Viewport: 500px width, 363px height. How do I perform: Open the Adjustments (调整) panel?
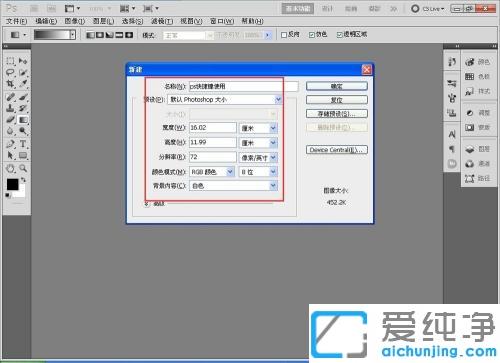(x=478, y=113)
